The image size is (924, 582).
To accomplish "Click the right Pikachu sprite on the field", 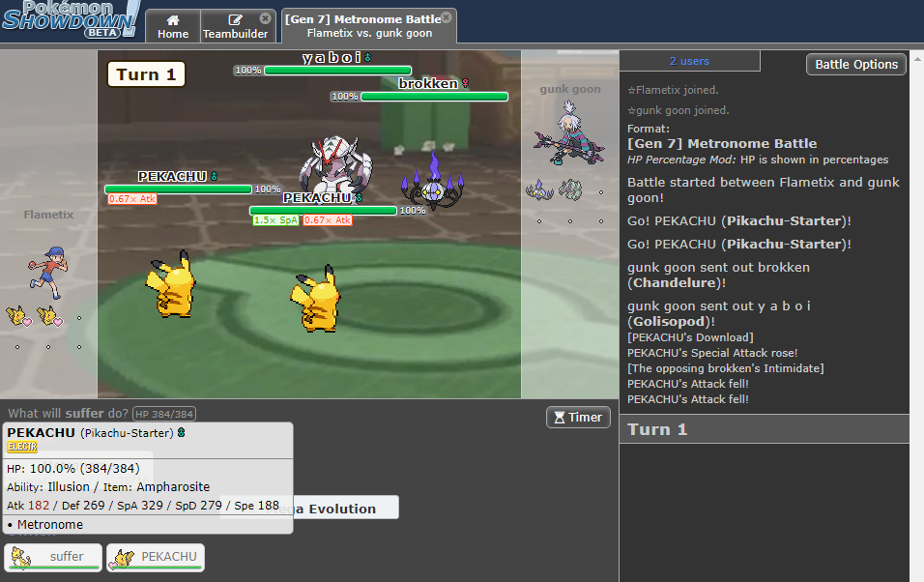I will tap(316, 299).
